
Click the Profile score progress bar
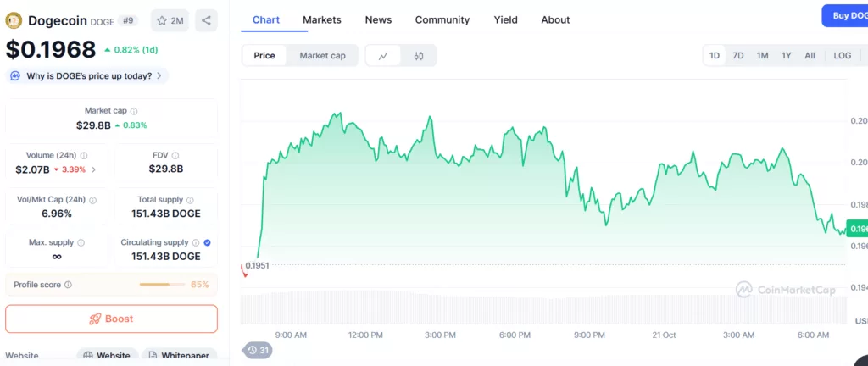pyautogui.click(x=163, y=285)
